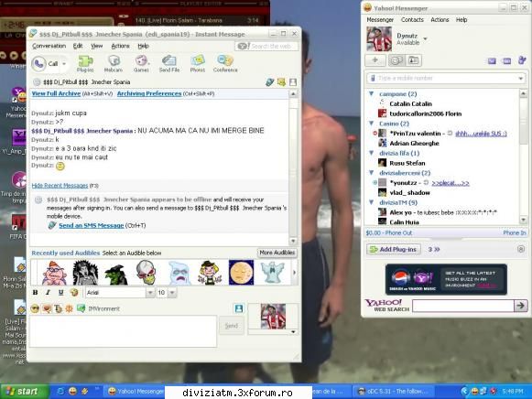Open the Games icon
532x399 pixels.
[x=141, y=64]
